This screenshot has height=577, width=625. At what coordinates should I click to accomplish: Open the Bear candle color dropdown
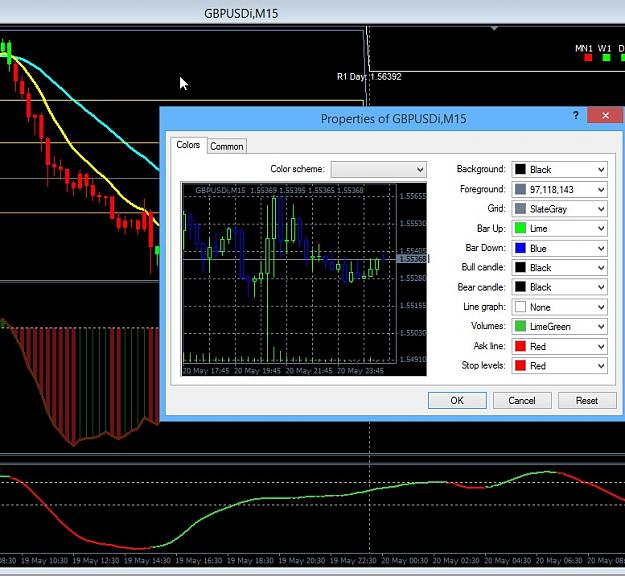click(x=560, y=287)
